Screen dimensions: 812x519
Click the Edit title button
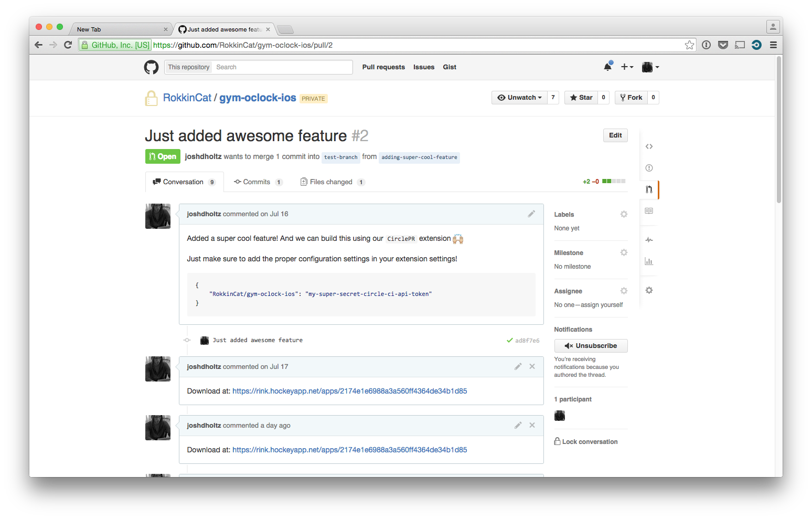click(x=615, y=135)
